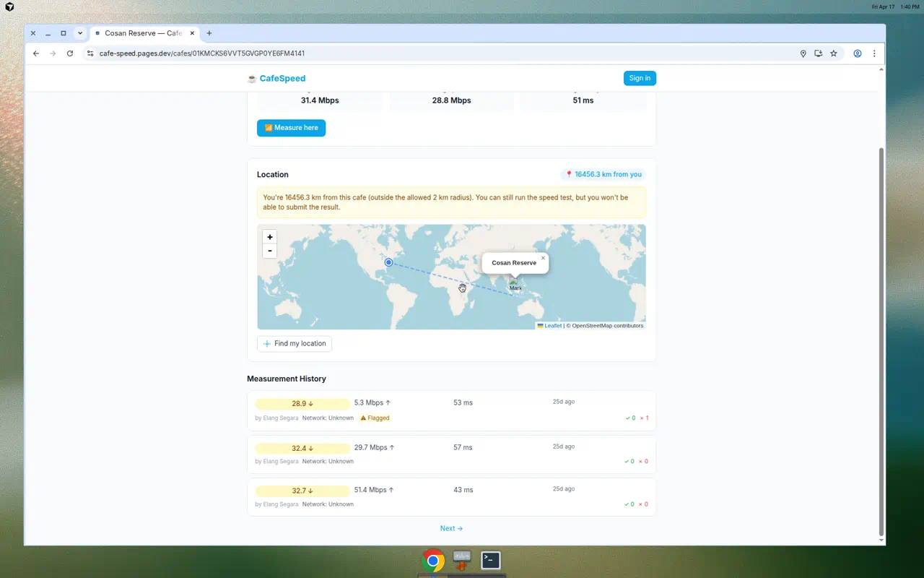Open the Chrome profile icon
Viewport: 924px width, 578px height.
[857, 53]
